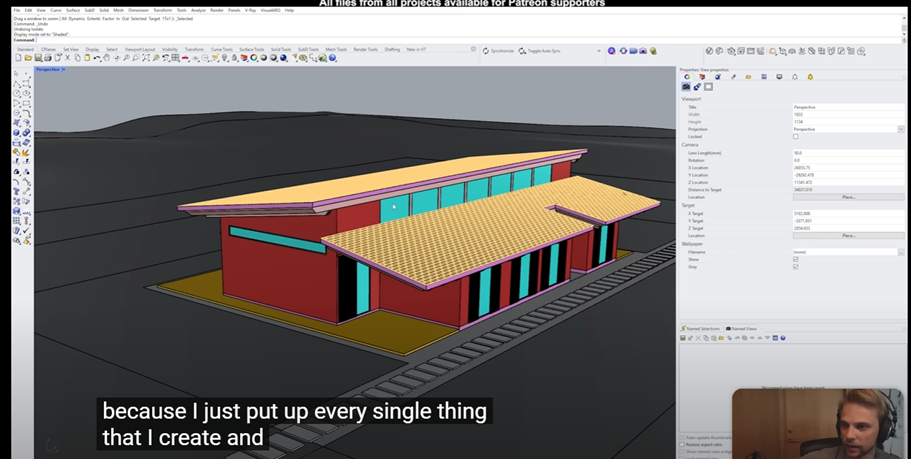Click the Open file folder icon
The height and width of the screenshot is (459, 911).
tap(28, 58)
